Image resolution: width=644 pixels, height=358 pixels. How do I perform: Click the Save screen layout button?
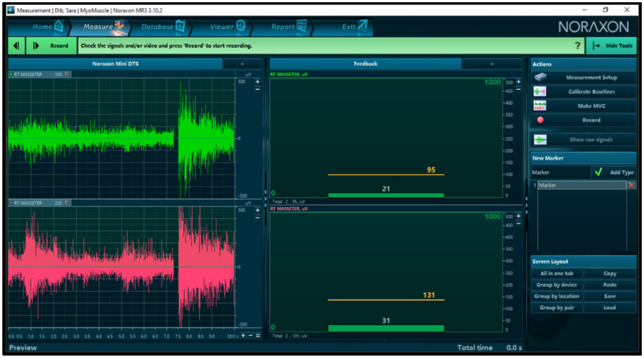click(x=610, y=296)
